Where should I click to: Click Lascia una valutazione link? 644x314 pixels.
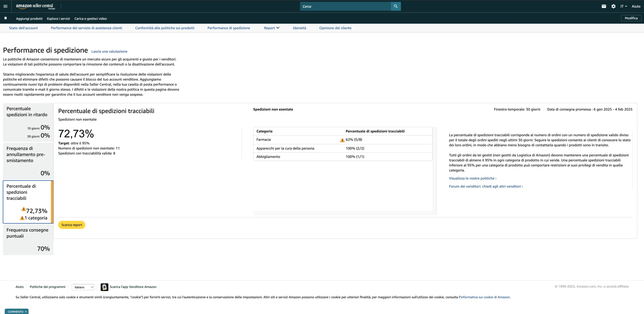coord(109,51)
